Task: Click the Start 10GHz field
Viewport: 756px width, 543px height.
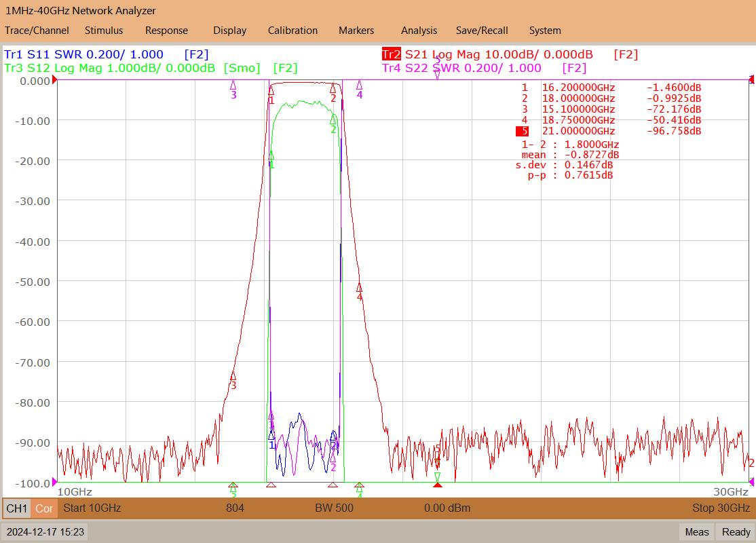Action: 92,508
